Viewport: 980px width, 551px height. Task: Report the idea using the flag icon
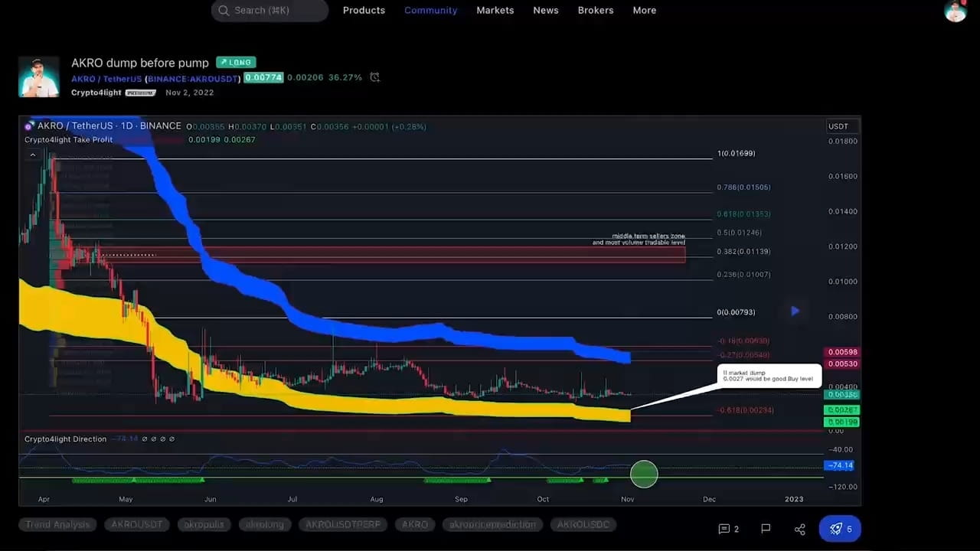coord(766,529)
